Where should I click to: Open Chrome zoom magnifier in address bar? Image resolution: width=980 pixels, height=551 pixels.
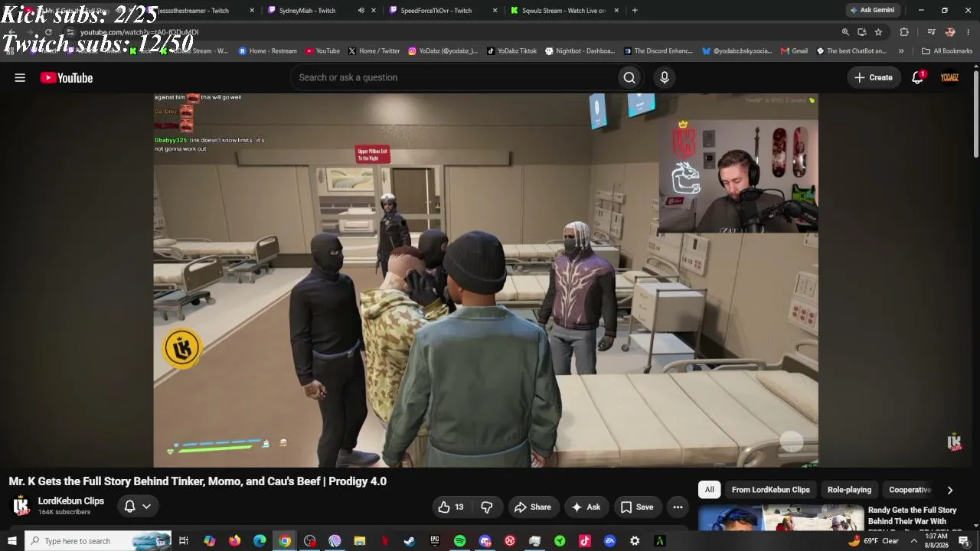coord(845,32)
